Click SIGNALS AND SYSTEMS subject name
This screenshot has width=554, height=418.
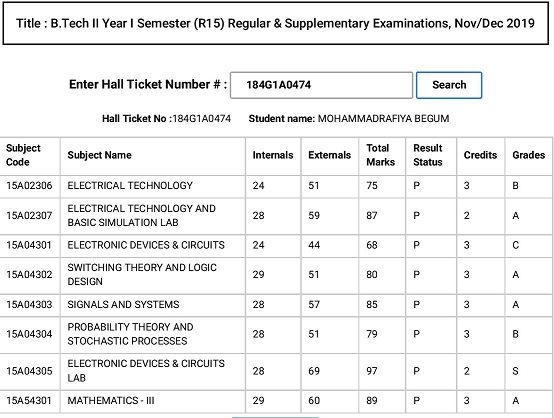(x=123, y=305)
